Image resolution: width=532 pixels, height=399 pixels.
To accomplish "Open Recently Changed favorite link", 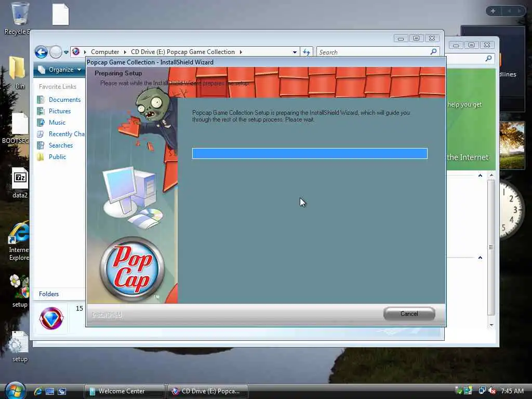I will click(x=66, y=134).
